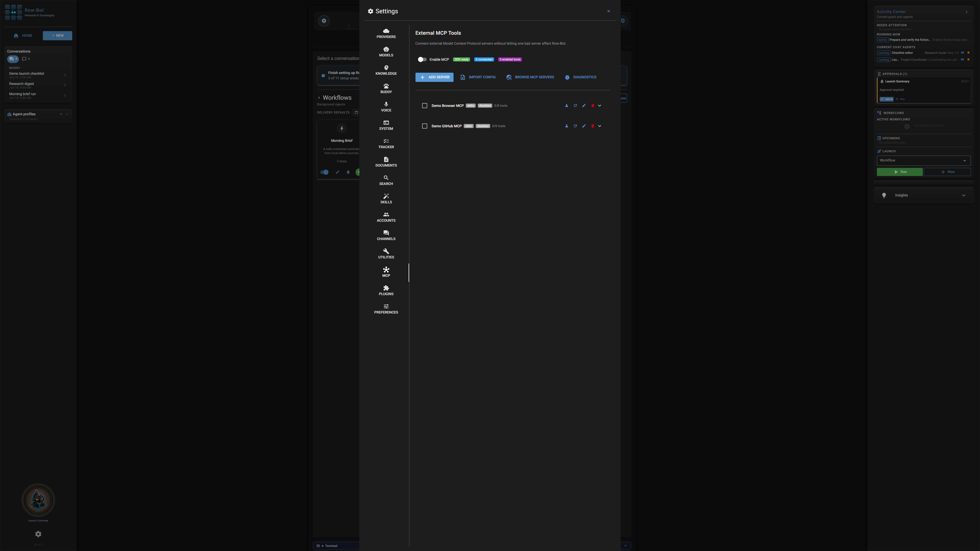Open options menu for Demo launch checklist

(65, 75)
